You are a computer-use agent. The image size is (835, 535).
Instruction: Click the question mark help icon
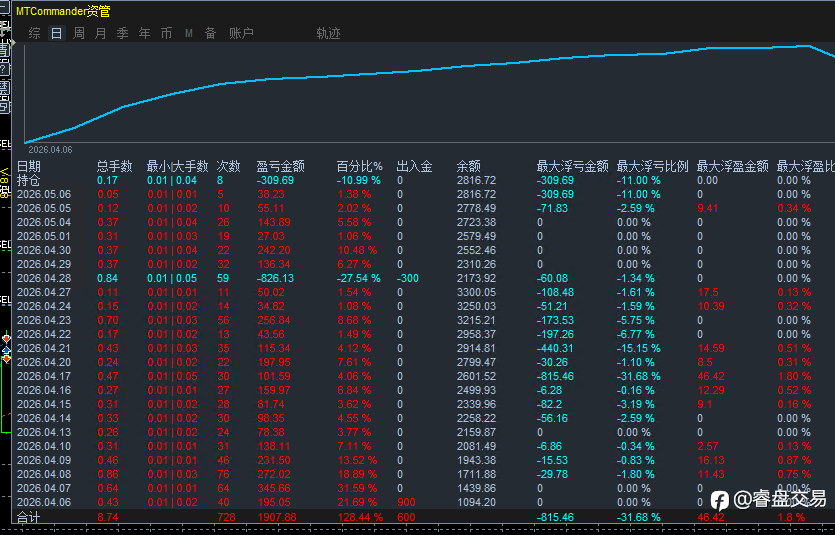point(4,69)
